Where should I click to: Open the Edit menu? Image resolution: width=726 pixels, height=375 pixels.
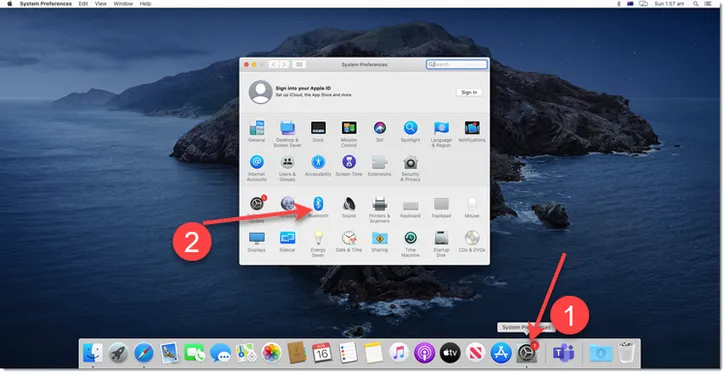(x=83, y=4)
